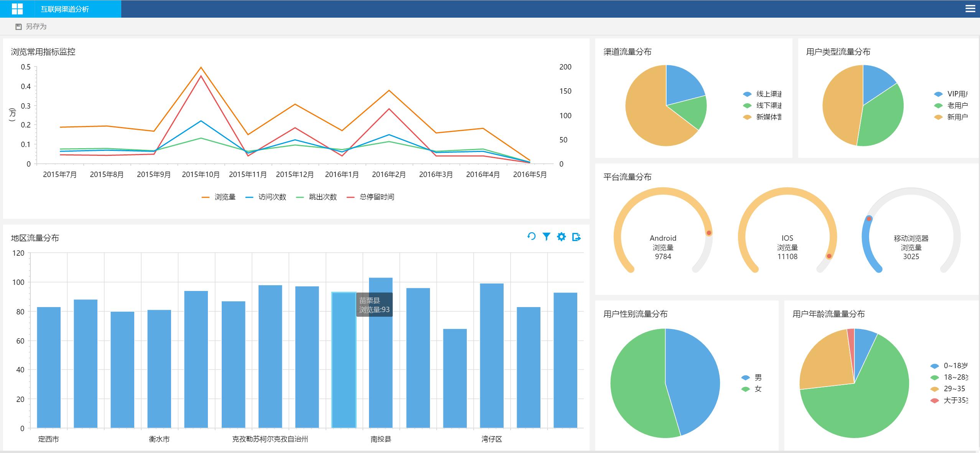
Task: Click the 另存为 save-as button
Action: (36, 26)
